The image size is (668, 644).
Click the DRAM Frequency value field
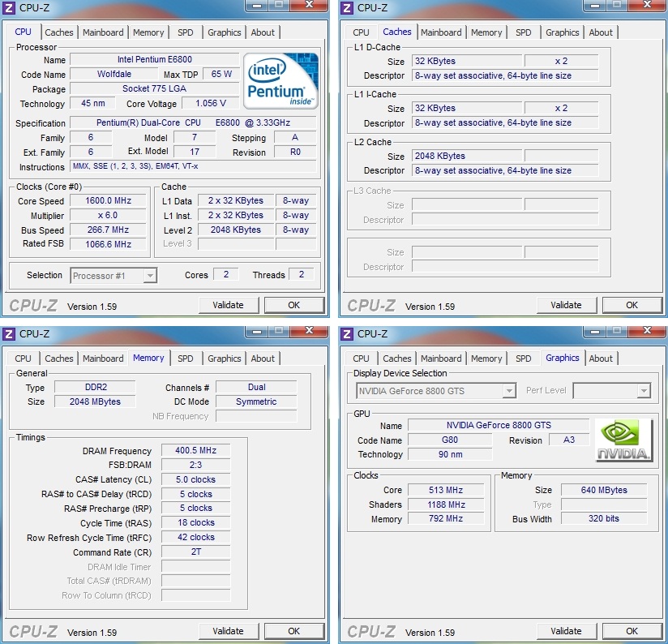pos(195,451)
